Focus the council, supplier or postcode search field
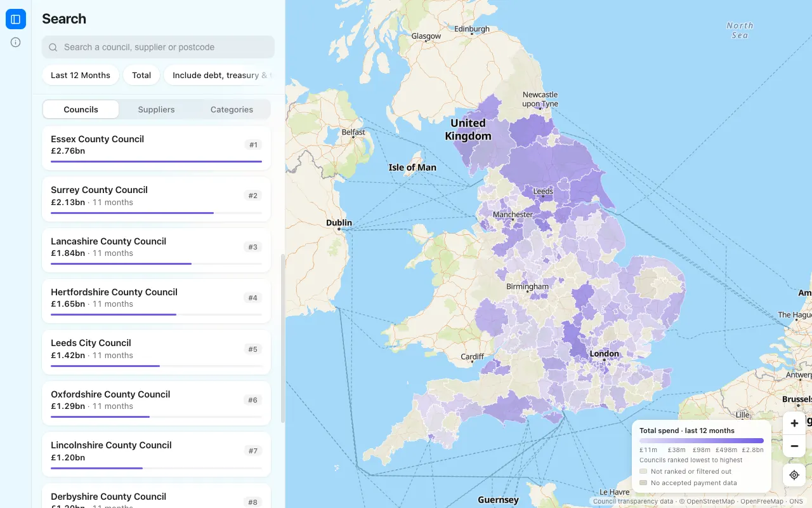812x508 pixels. coord(158,47)
